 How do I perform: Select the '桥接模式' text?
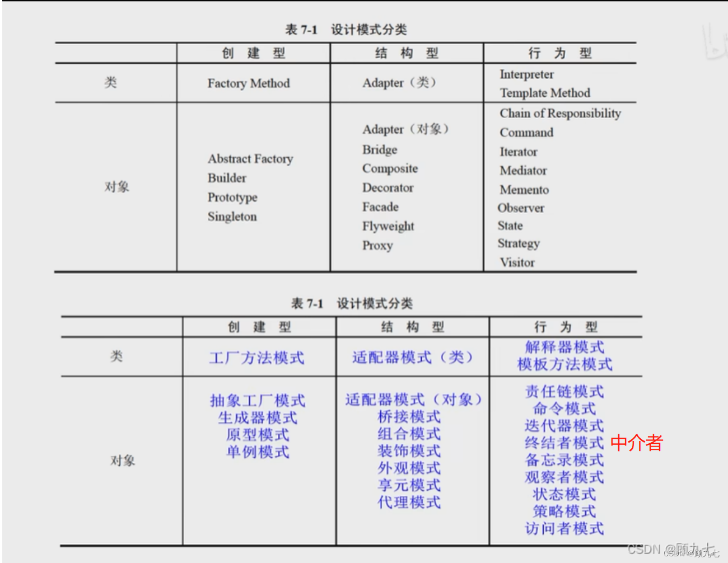click(x=409, y=417)
